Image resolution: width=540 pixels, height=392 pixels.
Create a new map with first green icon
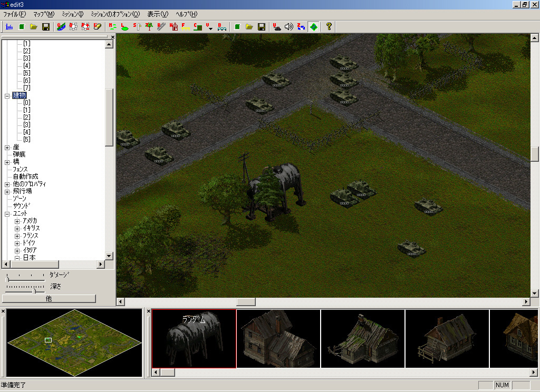[21, 27]
